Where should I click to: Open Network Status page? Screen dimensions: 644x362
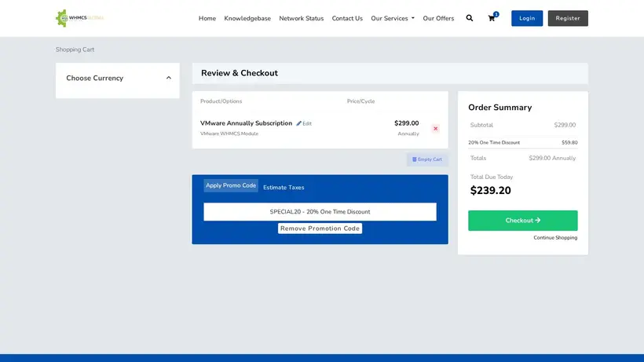[301, 19]
